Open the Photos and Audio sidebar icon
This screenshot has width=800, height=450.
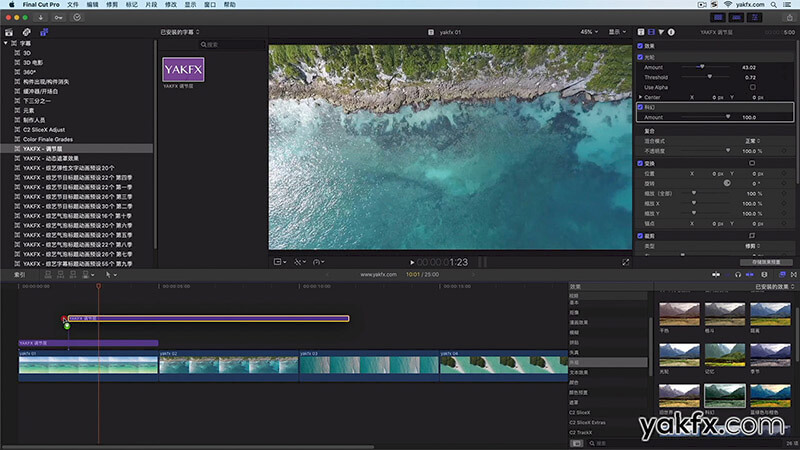(27, 32)
